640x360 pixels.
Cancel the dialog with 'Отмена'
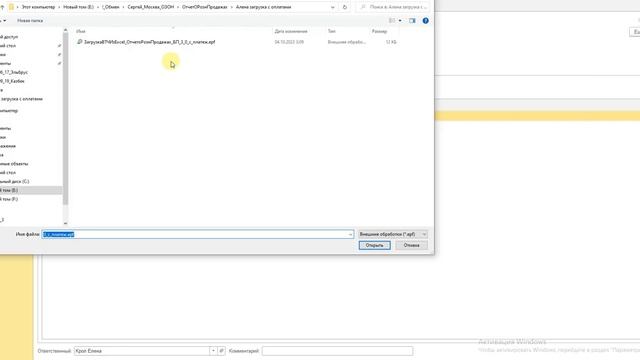[x=411, y=245]
